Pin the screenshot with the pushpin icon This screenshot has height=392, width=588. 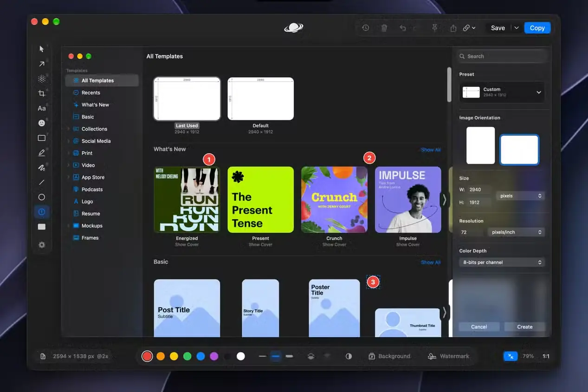[x=435, y=28]
